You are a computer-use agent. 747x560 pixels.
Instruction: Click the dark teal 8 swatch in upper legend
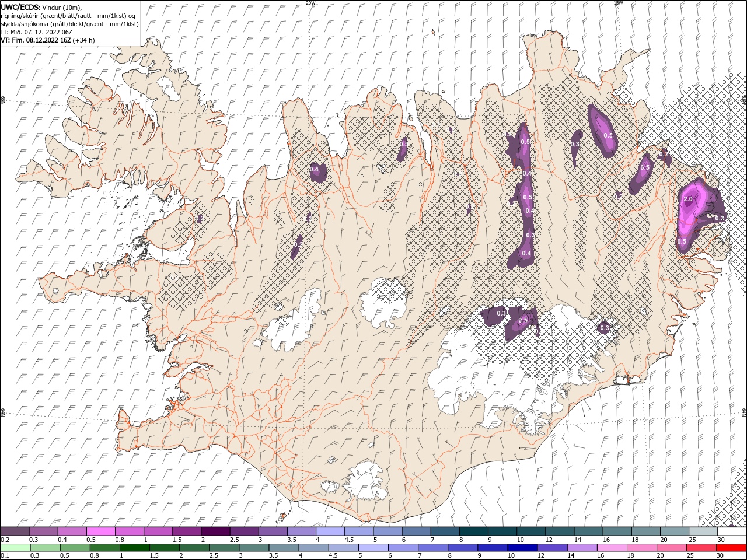coord(474,531)
